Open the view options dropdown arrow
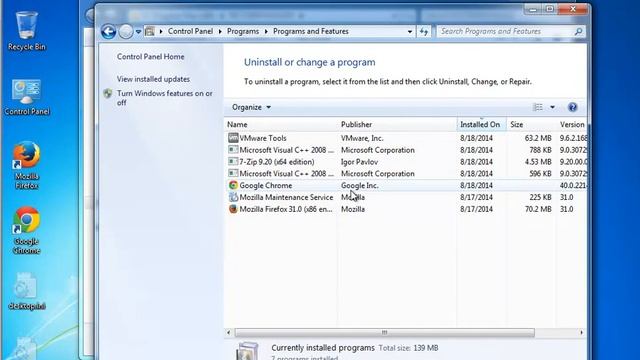Image resolution: width=640 pixels, height=360 pixels. coord(552,107)
